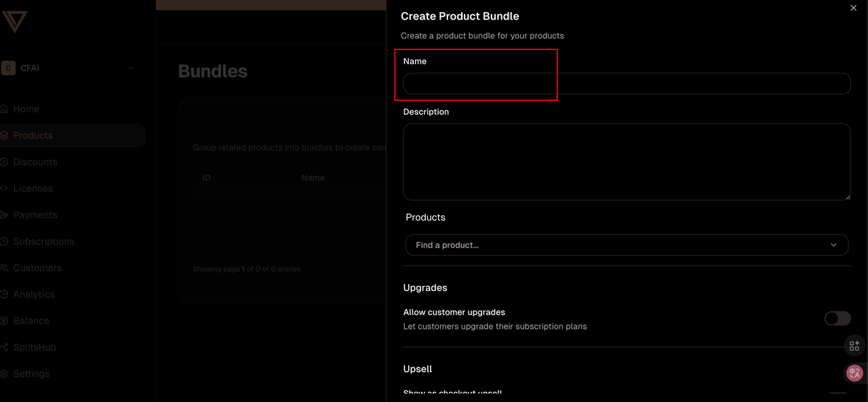Check the Balance page via its sidebar icon
This screenshot has height=402, width=868.
pyautogui.click(x=31, y=320)
